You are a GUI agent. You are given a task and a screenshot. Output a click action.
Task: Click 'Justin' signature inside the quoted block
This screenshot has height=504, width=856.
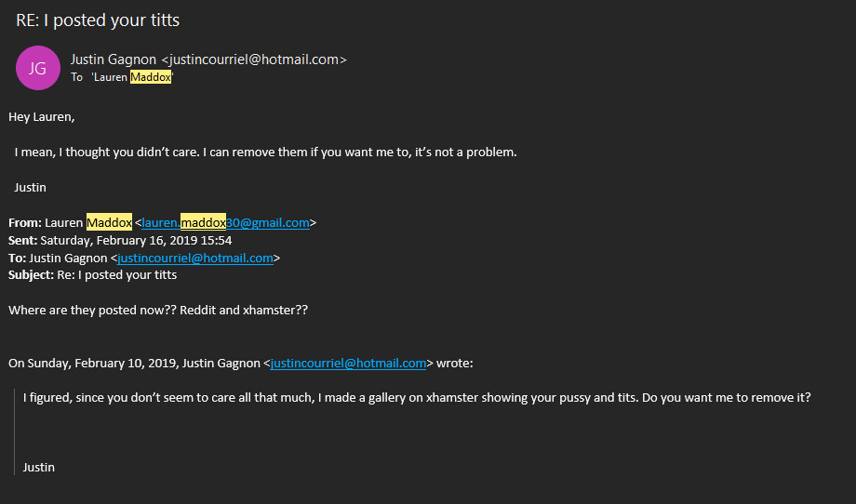[39, 467]
